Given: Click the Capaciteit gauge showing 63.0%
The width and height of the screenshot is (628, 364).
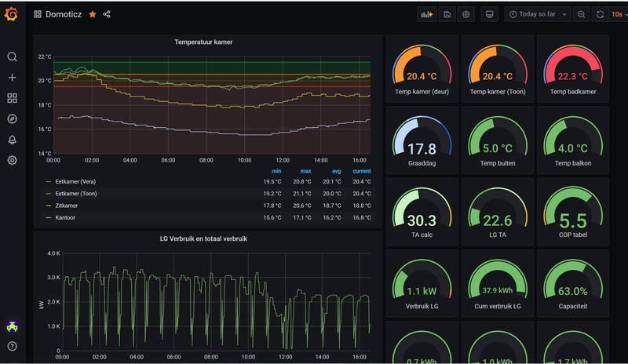Looking at the screenshot, I should (573, 283).
